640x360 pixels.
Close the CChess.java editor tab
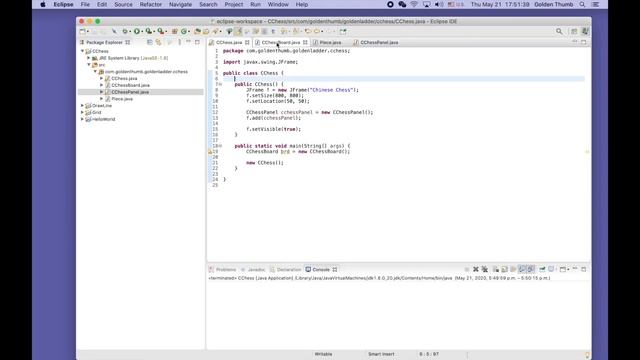247,42
